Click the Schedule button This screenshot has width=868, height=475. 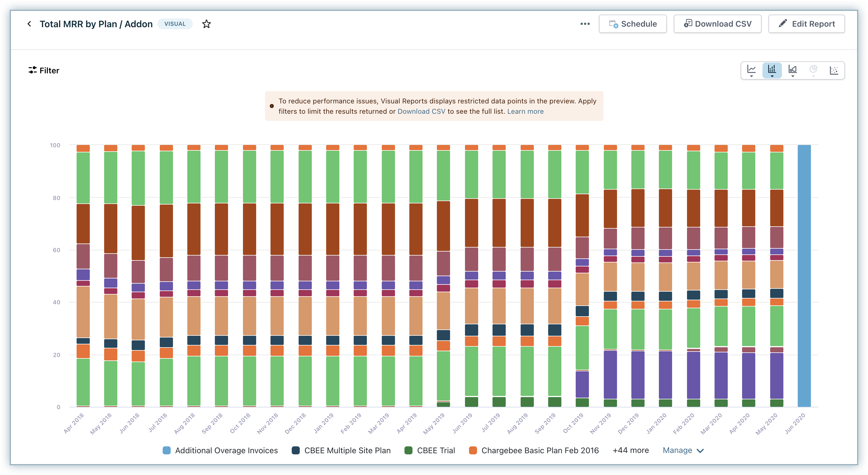tap(632, 24)
